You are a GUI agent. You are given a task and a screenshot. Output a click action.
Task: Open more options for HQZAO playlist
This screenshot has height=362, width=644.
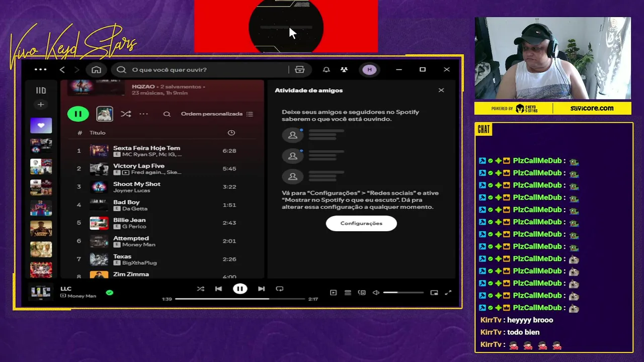point(143,114)
